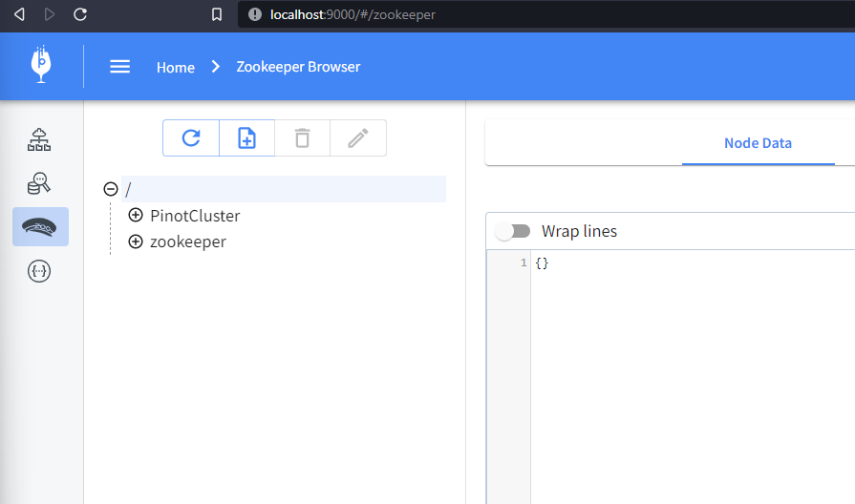Click the Apache Pinot logo

tap(41, 64)
